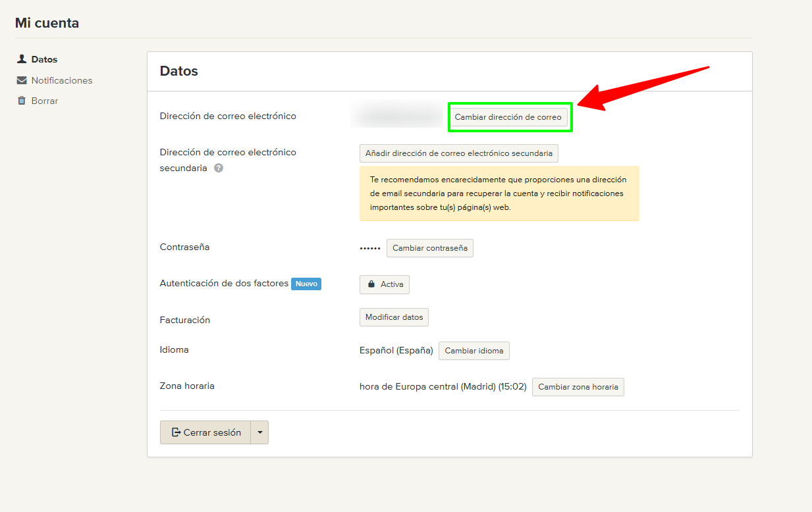Image resolution: width=812 pixels, height=512 pixels.
Task: Click the Mi cuenta page heading
Action: pos(47,23)
